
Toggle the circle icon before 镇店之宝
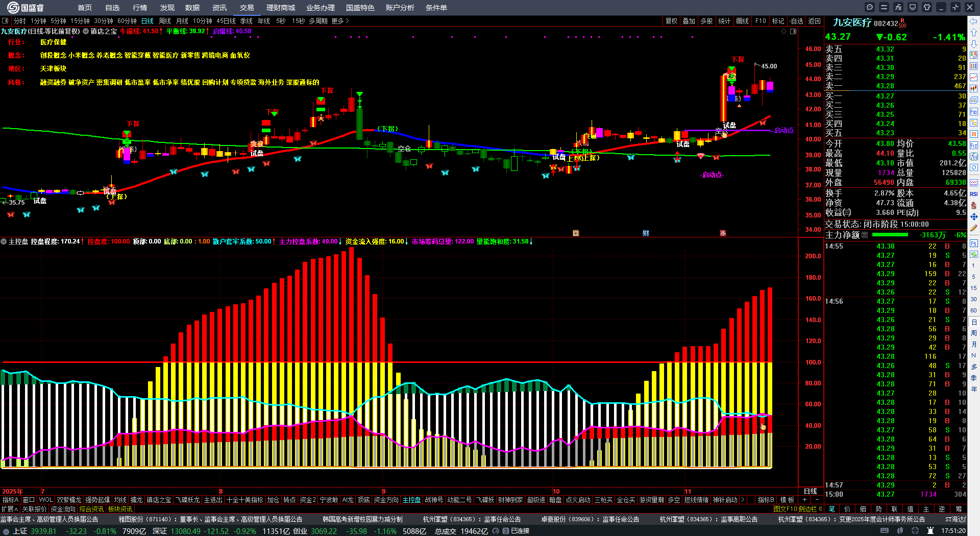coord(86,31)
